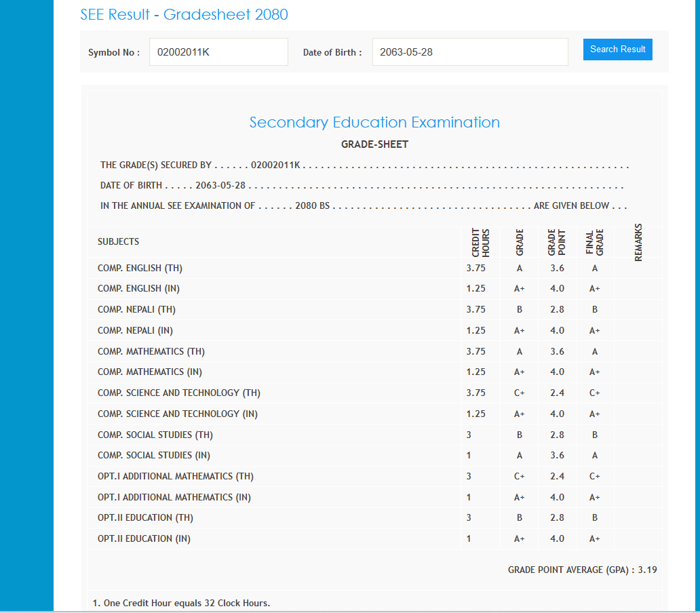
Task: Select the REMARKS column header
Action: point(638,242)
